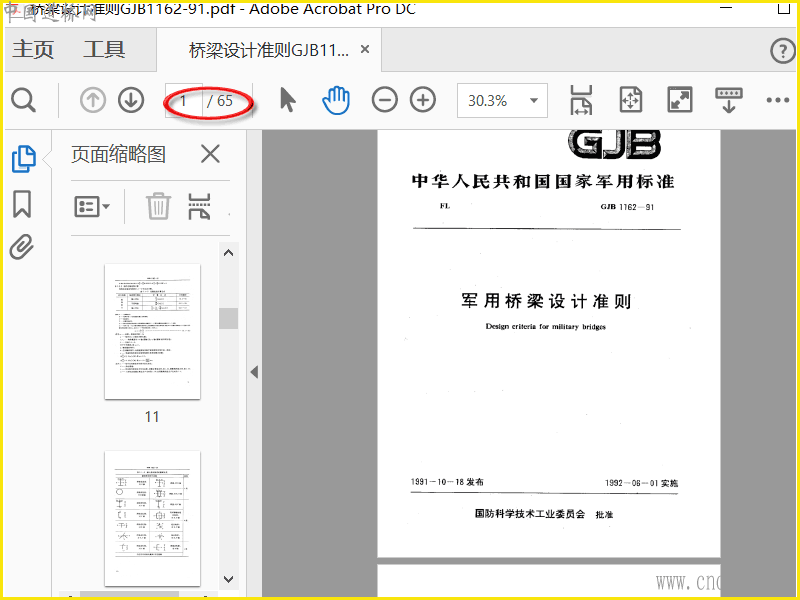Open the help question mark
The width and height of the screenshot is (800, 600).
tap(782, 51)
